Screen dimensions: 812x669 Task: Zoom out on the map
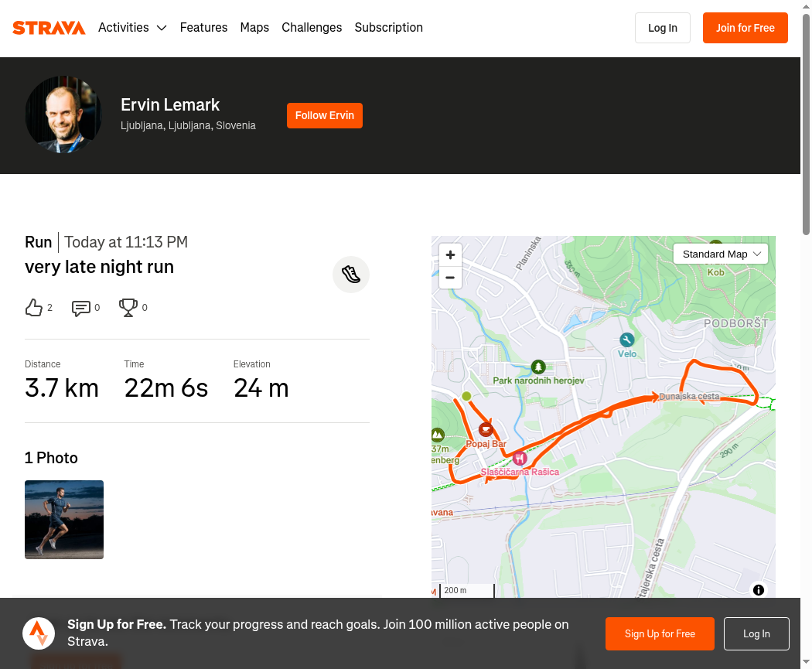pos(450,278)
